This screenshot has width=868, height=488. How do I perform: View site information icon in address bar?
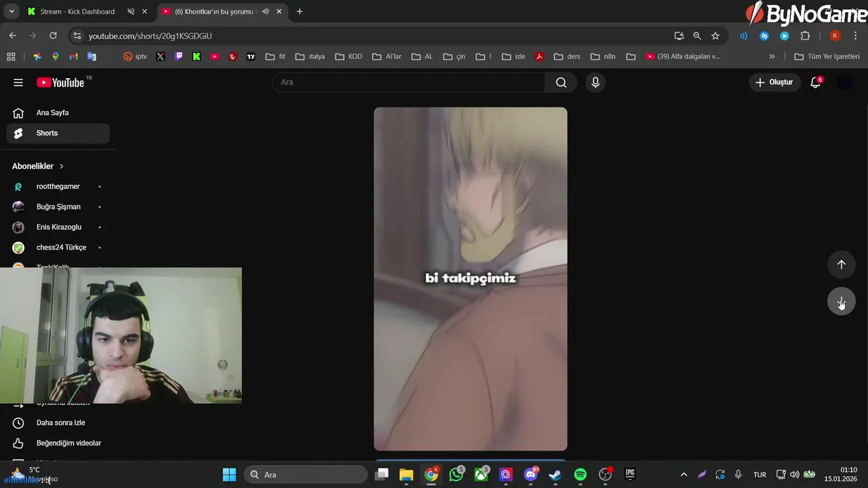(x=77, y=36)
